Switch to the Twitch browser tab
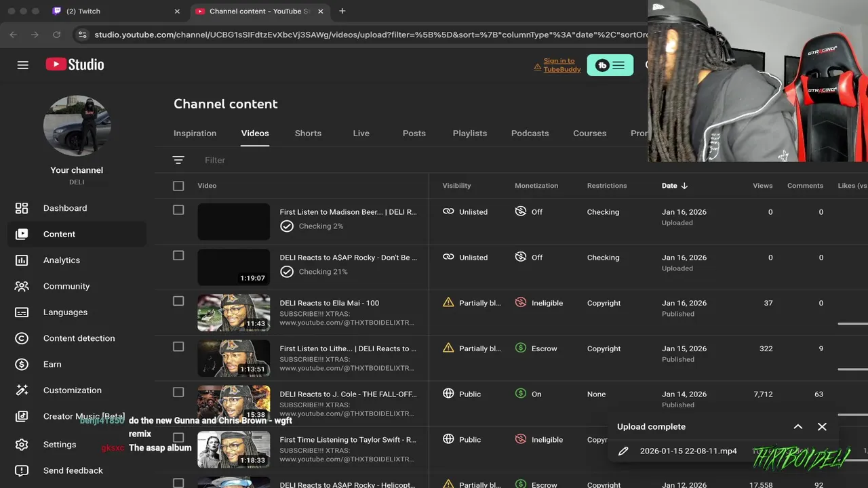This screenshot has height=488, width=868. pos(115,11)
